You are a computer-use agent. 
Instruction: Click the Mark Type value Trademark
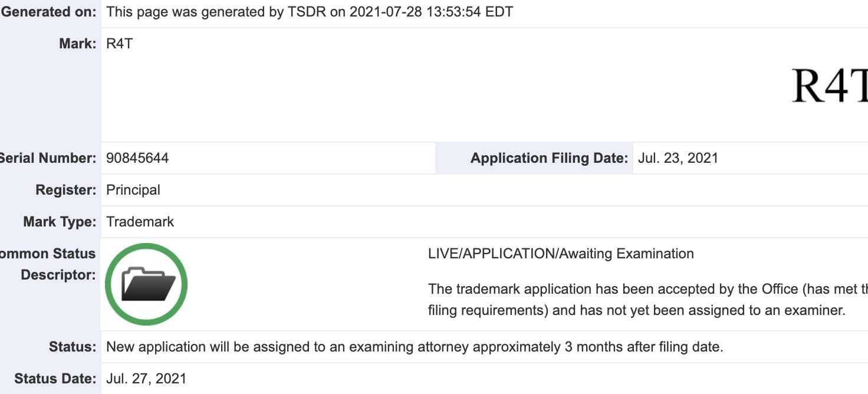coord(140,222)
